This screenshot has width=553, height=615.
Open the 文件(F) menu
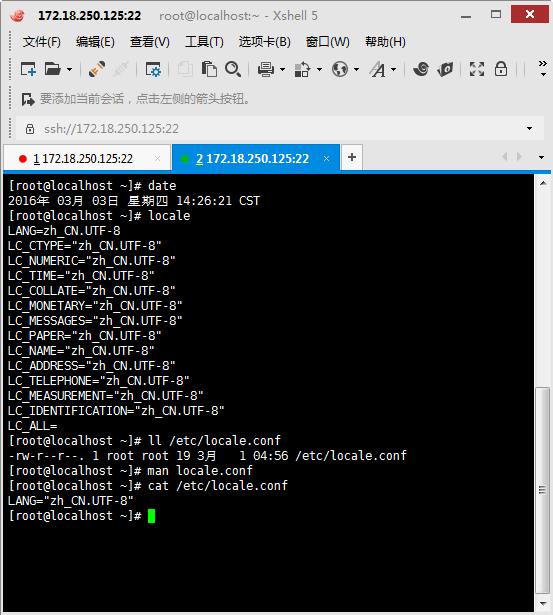42,42
